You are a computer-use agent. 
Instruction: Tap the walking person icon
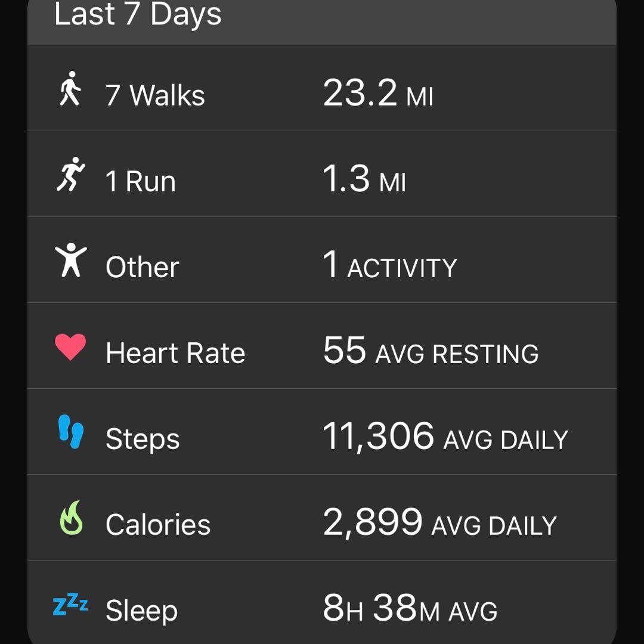[70, 89]
